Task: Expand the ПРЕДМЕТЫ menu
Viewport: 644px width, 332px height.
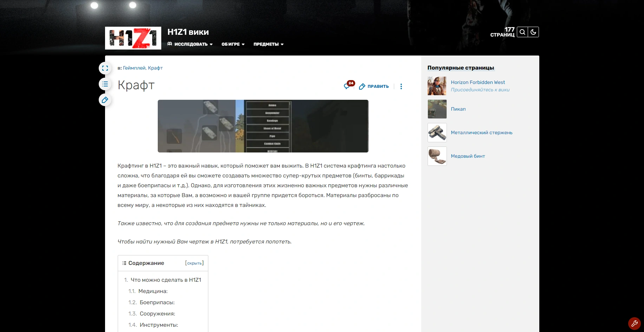Action: tap(268, 44)
